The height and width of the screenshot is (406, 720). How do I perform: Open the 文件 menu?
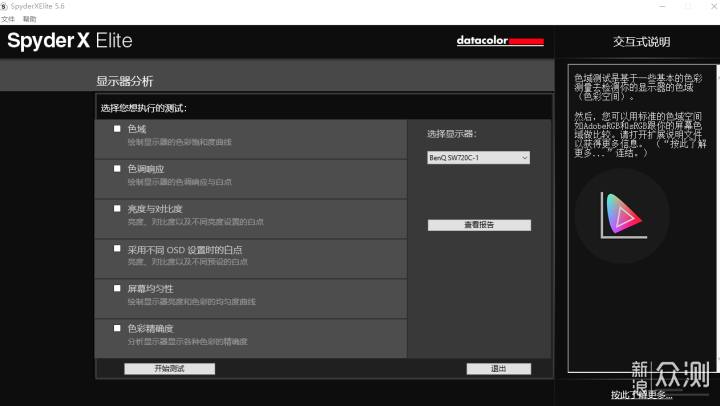point(8,19)
